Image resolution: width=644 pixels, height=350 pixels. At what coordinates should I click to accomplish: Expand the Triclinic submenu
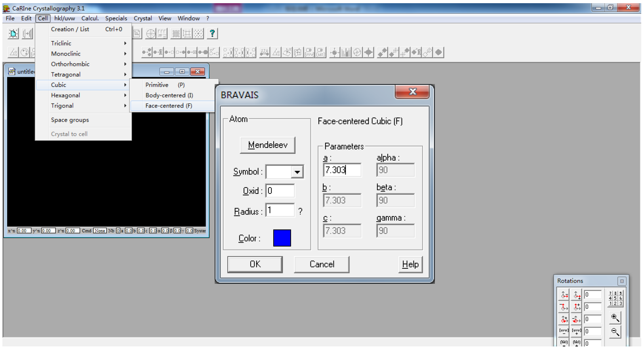83,43
